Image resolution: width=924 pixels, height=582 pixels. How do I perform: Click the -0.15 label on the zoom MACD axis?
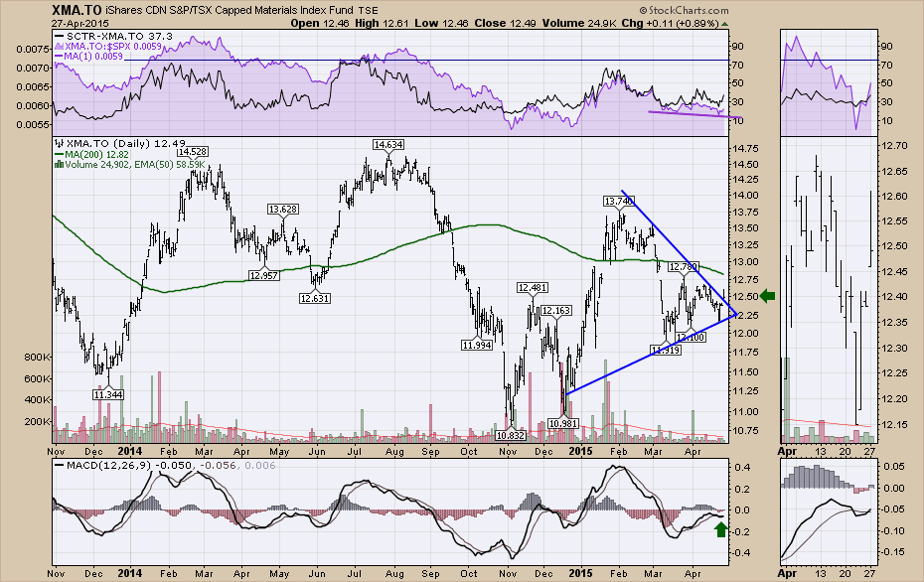893,552
